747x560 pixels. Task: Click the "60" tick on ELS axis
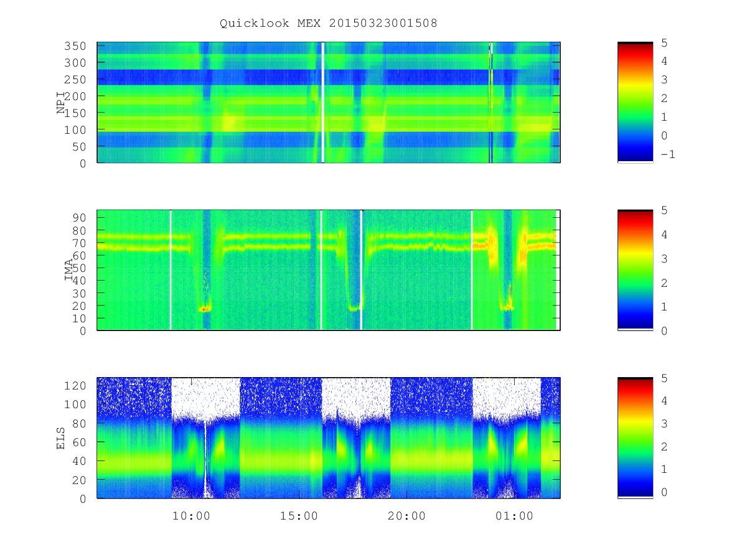click(80, 442)
